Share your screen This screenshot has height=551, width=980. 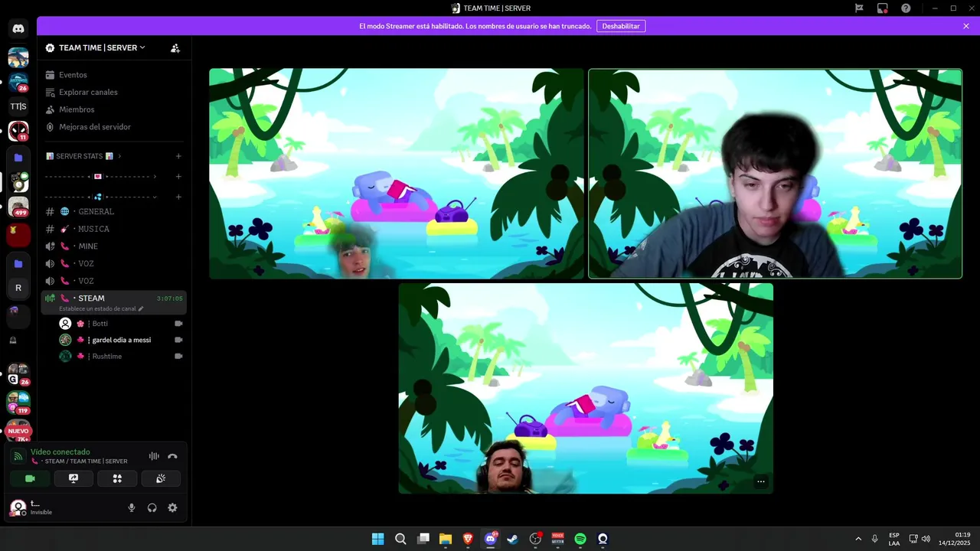click(73, 478)
